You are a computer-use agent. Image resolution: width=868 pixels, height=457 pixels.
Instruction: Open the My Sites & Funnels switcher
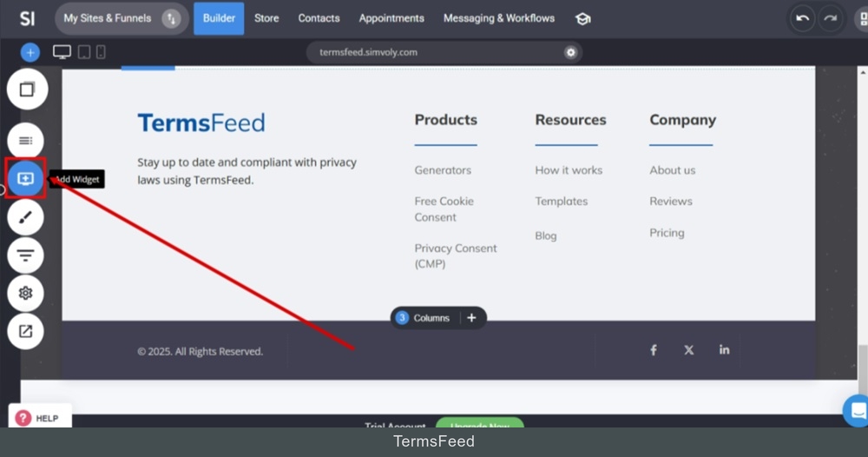pos(122,18)
